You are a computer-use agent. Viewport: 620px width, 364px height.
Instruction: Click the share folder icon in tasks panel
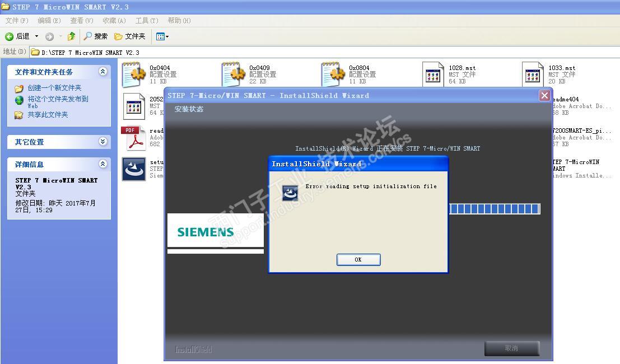coord(18,115)
